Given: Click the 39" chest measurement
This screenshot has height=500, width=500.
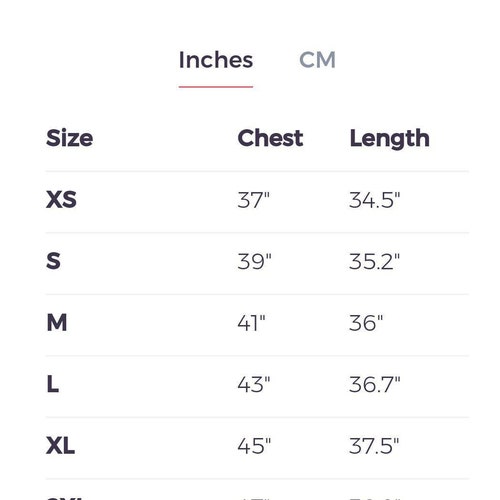Looking at the screenshot, I should pos(254,261).
